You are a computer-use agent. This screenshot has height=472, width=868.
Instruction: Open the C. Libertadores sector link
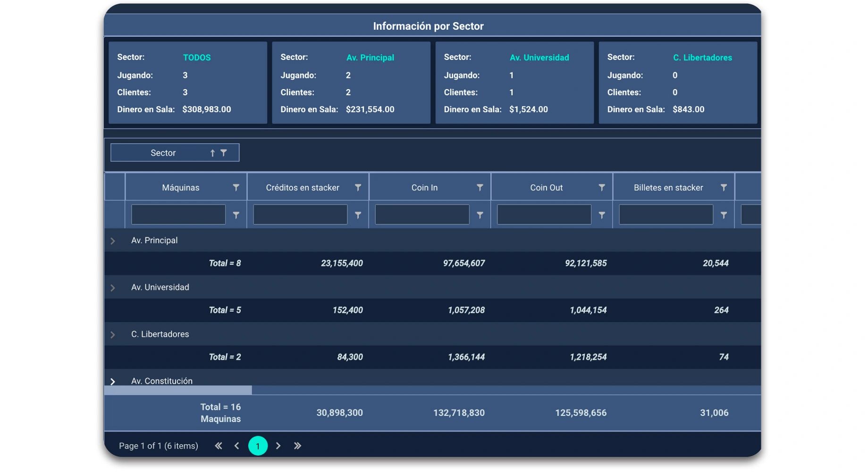pyautogui.click(x=702, y=58)
